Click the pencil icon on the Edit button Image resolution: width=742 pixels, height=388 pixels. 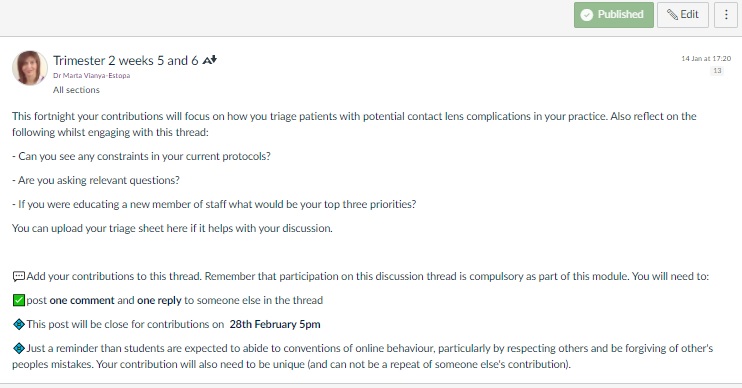tap(672, 15)
